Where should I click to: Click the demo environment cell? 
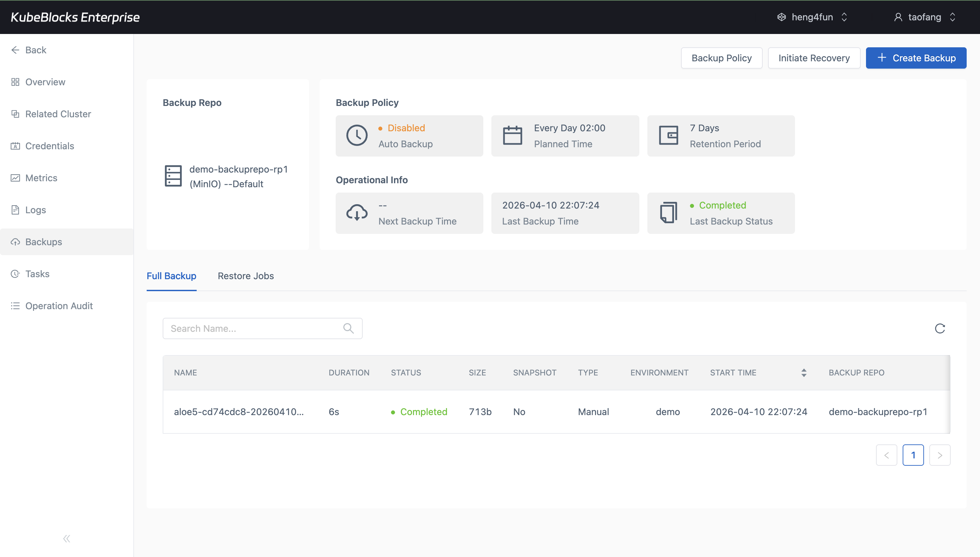click(667, 412)
